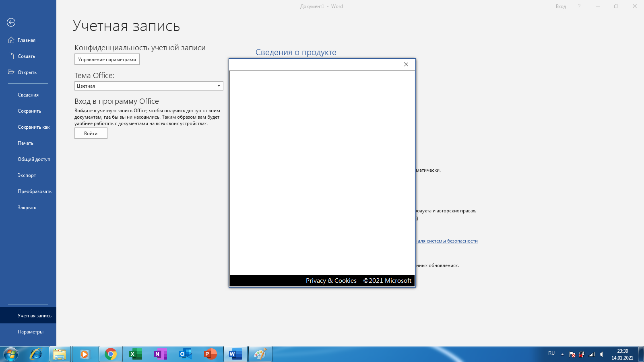Click the RU language indicator
The width and height of the screenshot is (644, 362).
click(x=551, y=353)
